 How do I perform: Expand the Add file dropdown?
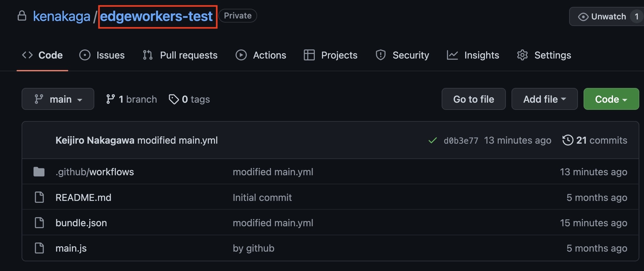[544, 99]
